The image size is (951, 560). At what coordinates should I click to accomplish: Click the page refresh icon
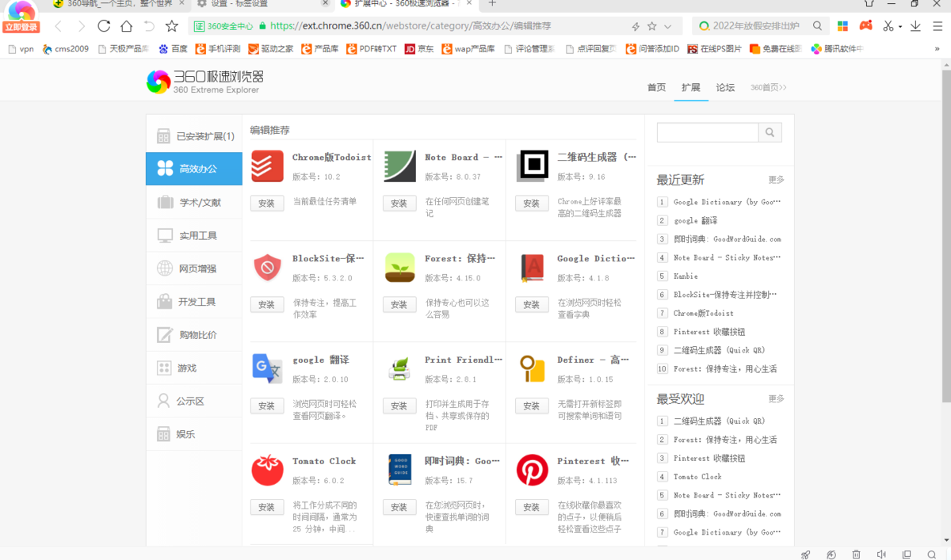point(105,25)
